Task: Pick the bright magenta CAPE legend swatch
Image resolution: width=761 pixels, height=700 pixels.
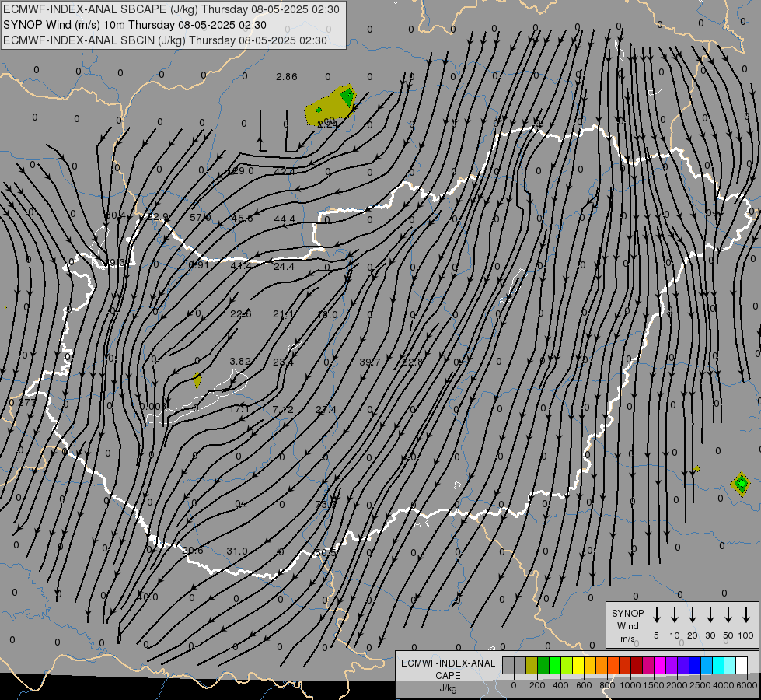Action: click(x=660, y=665)
